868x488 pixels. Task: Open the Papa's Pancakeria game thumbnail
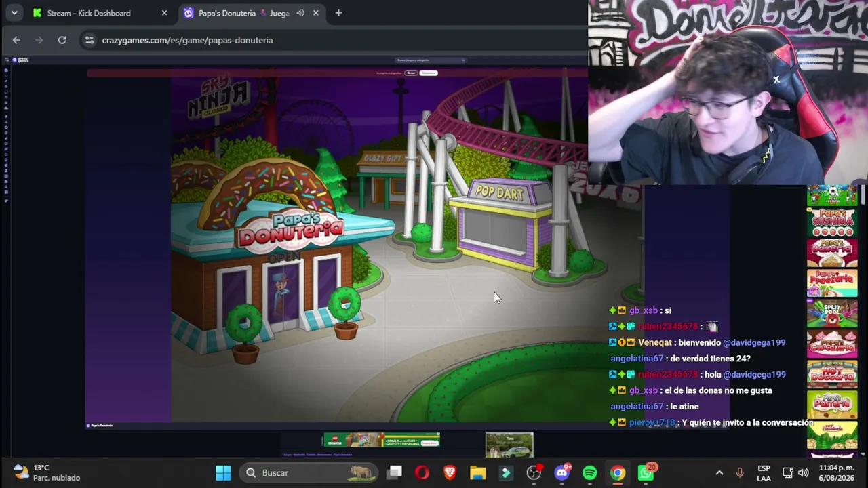coord(832,435)
